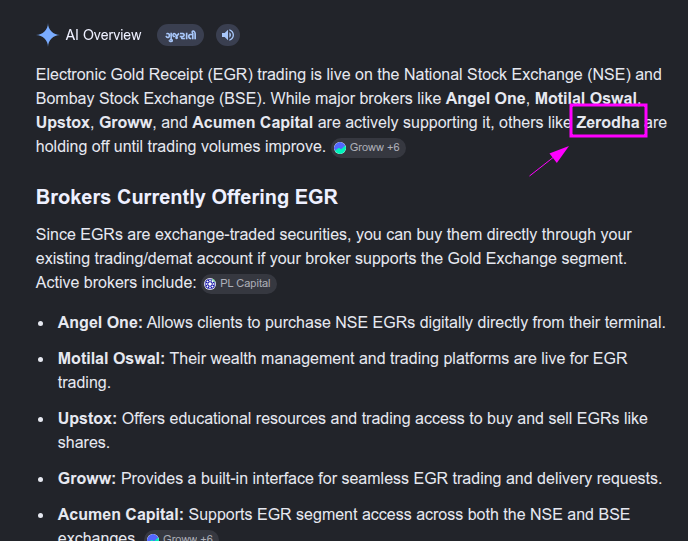The height and width of the screenshot is (541, 688).
Task: Click 'holding off until trading volumes improve' text
Action: [181, 147]
